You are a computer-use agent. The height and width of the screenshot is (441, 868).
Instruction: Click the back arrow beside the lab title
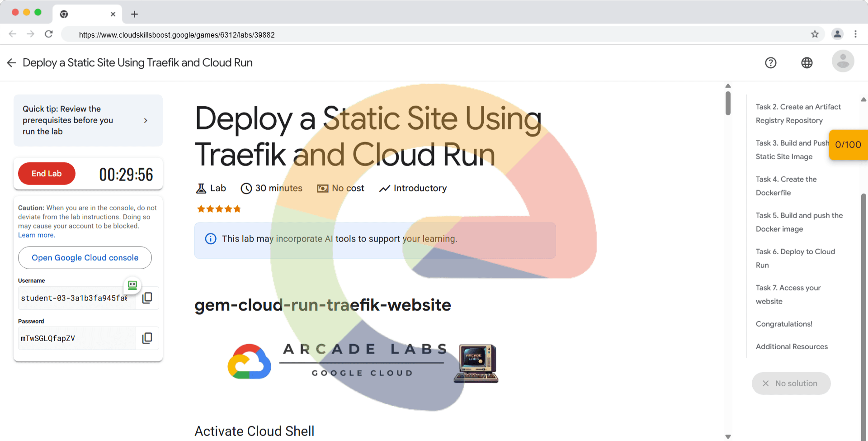[x=12, y=63]
